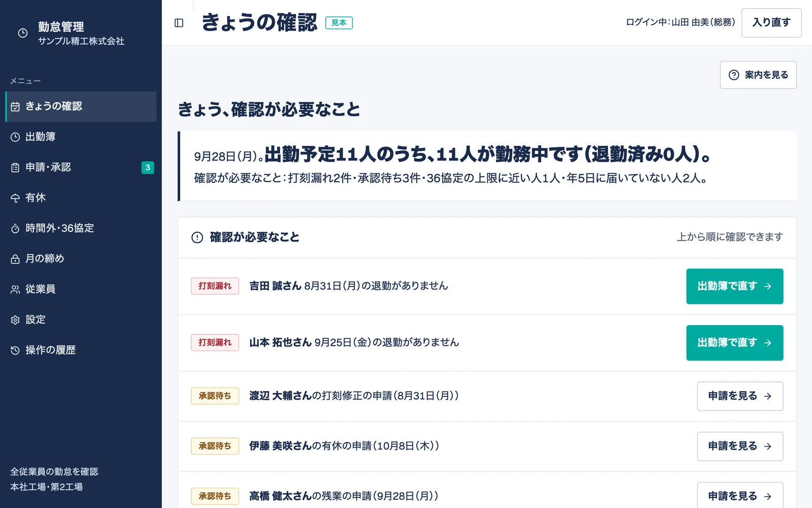Click the gear icon of 設定
This screenshot has height=508, width=812.
(15, 320)
